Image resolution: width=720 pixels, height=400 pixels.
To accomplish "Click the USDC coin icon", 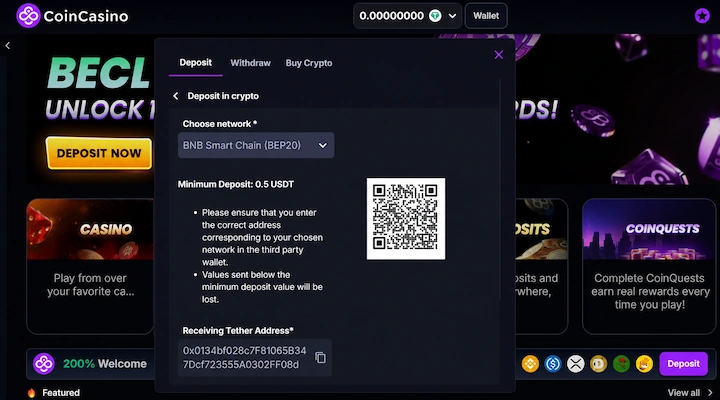I will (x=553, y=364).
